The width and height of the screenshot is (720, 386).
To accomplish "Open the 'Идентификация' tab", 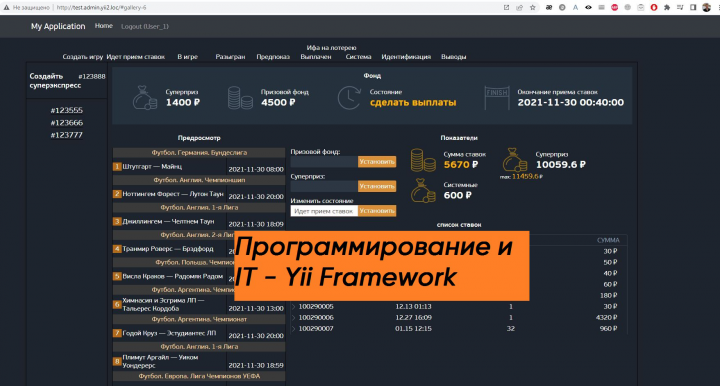I will pos(406,57).
